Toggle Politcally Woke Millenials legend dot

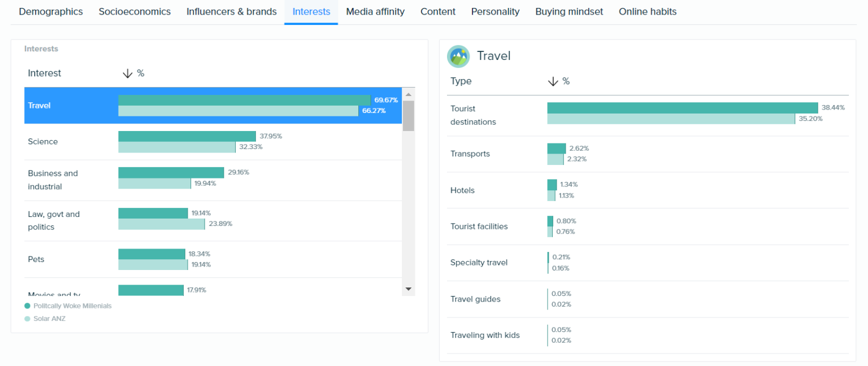[27, 306]
